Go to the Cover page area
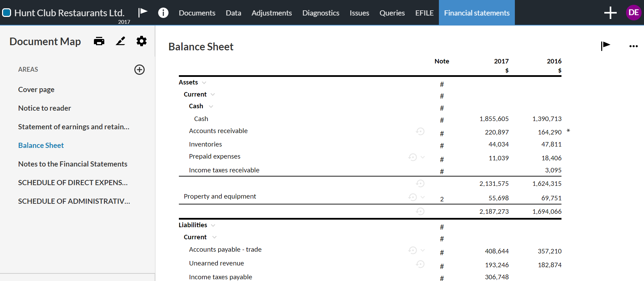 click(36, 90)
